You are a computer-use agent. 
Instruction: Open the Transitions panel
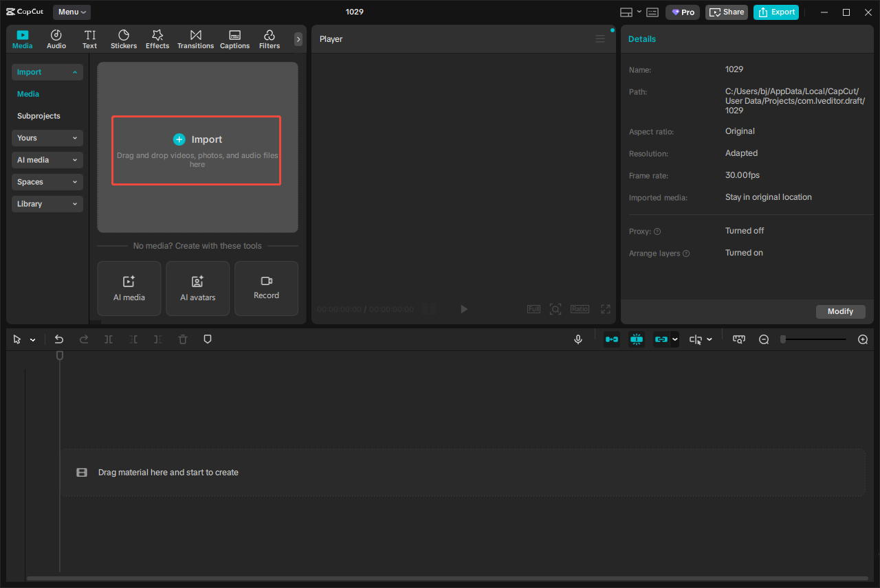click(195, 38)
